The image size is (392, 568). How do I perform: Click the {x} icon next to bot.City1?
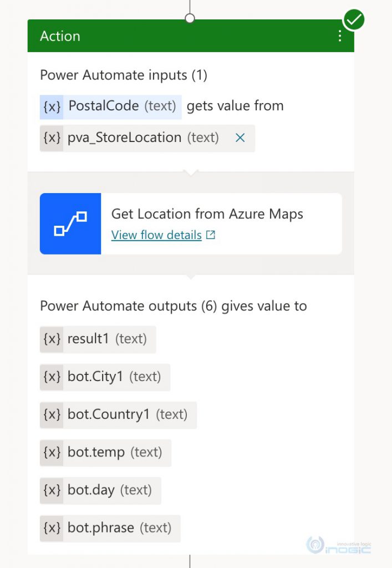51,377
